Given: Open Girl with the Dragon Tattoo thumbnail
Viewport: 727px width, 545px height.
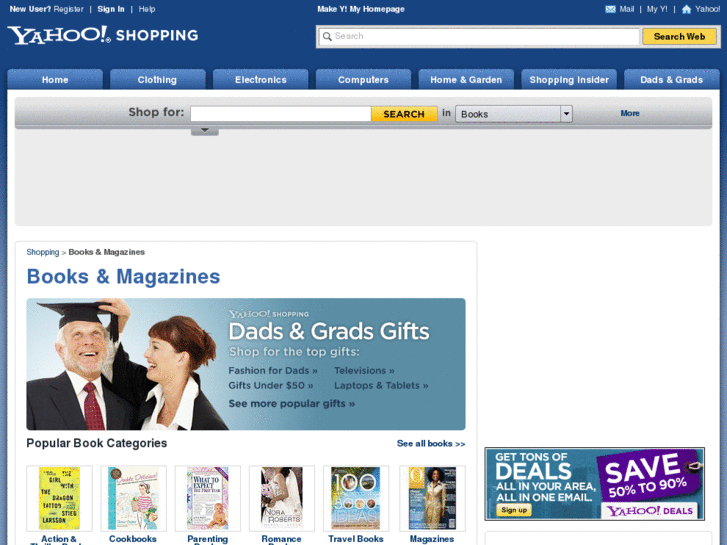Looking at the screenshot, I should point(59,498).
